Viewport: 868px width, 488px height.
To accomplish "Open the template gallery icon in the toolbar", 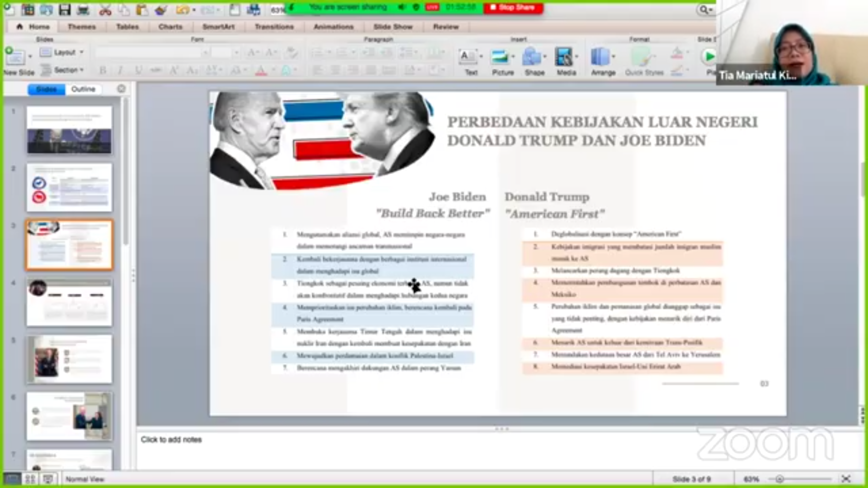I will [28, 10].
